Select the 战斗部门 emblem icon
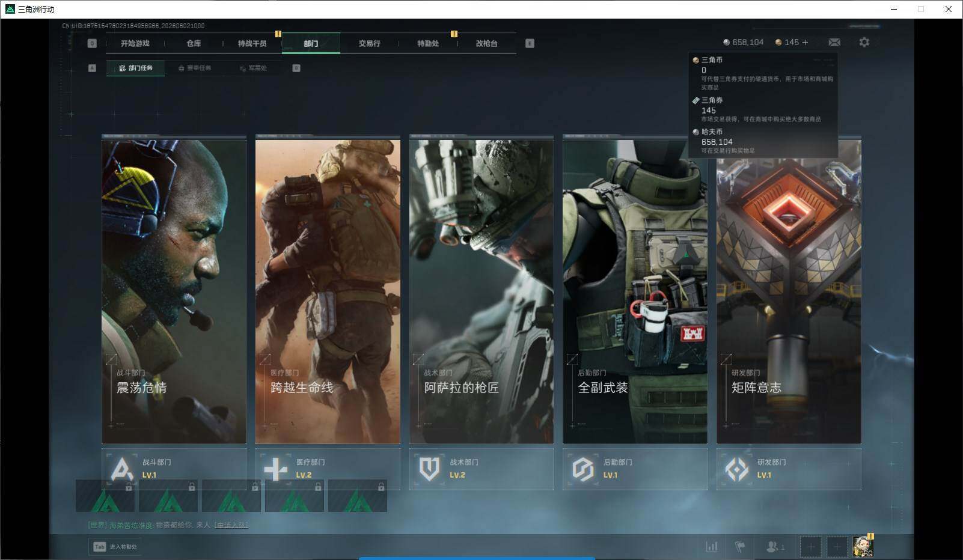This screenshot has height=560, width=963. [x=123, y=469]
